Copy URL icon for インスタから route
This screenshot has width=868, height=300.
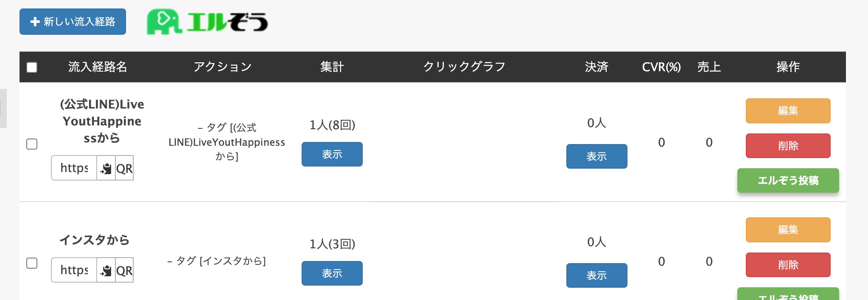point(106,270)
